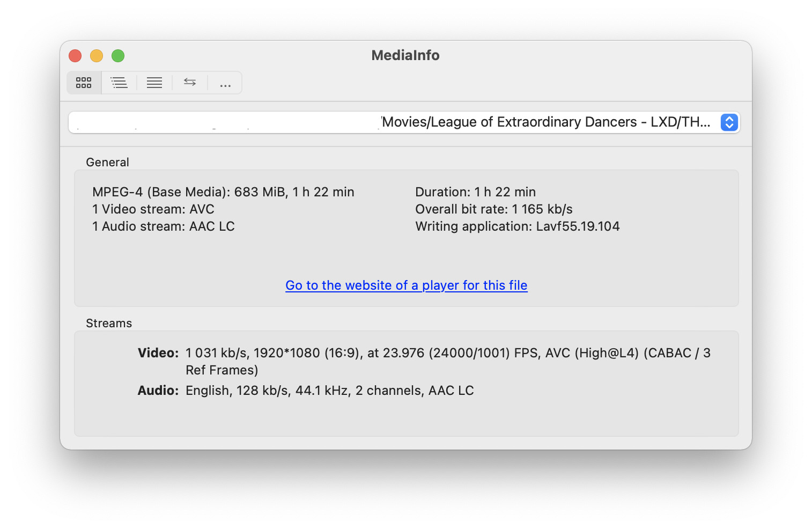
Task: Click the Overall bit rate line
Action: click(x=493, y=209)
